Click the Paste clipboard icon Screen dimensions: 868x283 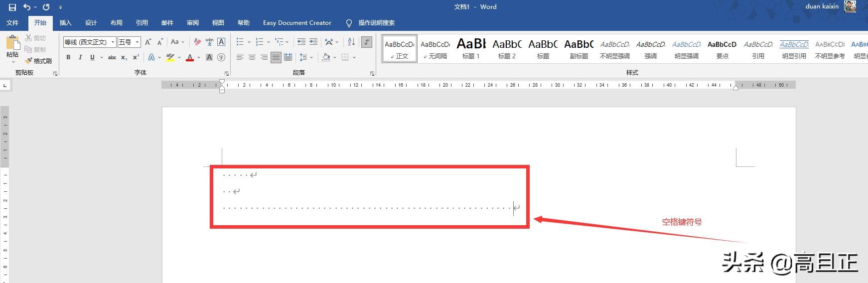click(12, 42)
